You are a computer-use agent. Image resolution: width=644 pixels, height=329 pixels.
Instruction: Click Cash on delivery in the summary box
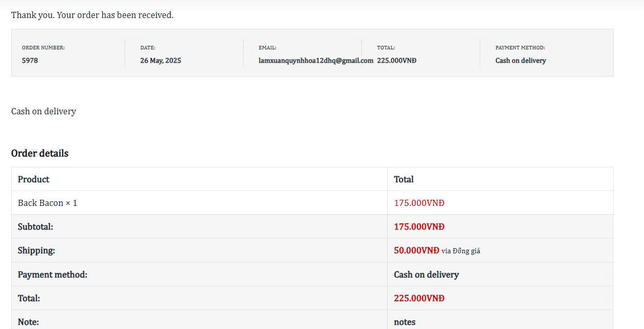pos(520,60)
